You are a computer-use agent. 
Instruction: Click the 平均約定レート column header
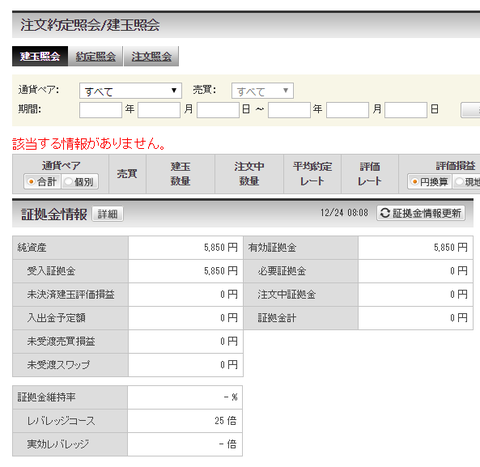click(x=312, y=174)
